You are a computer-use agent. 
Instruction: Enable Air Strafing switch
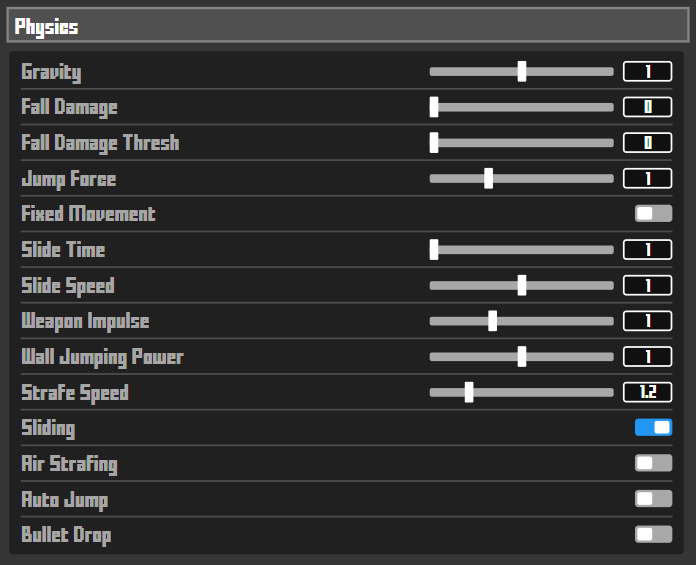653,463
